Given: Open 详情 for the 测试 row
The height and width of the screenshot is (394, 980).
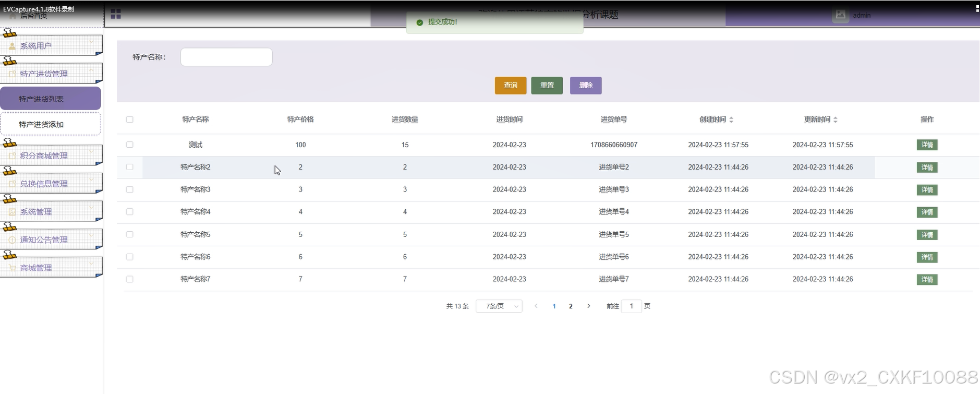Looking at the screenshot, I should pos(927,145).
